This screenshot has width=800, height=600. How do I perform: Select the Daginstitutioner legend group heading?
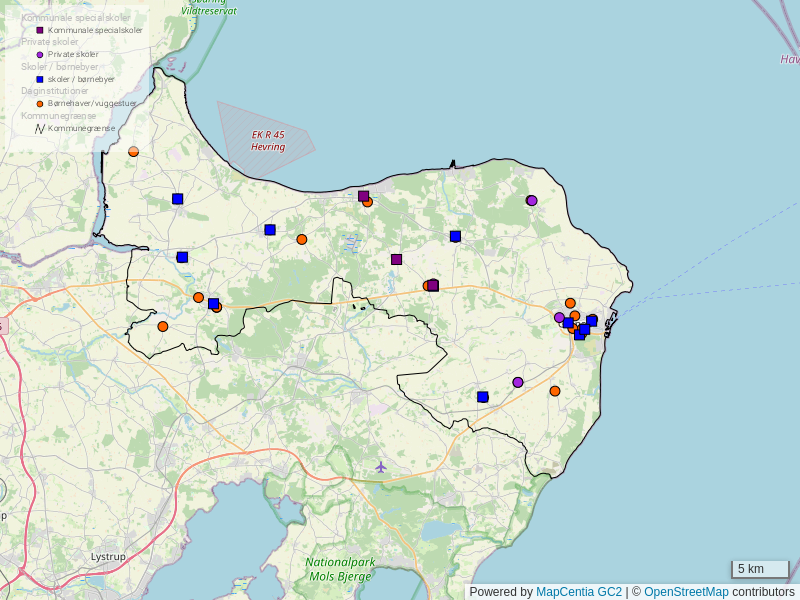coord(56,91)
